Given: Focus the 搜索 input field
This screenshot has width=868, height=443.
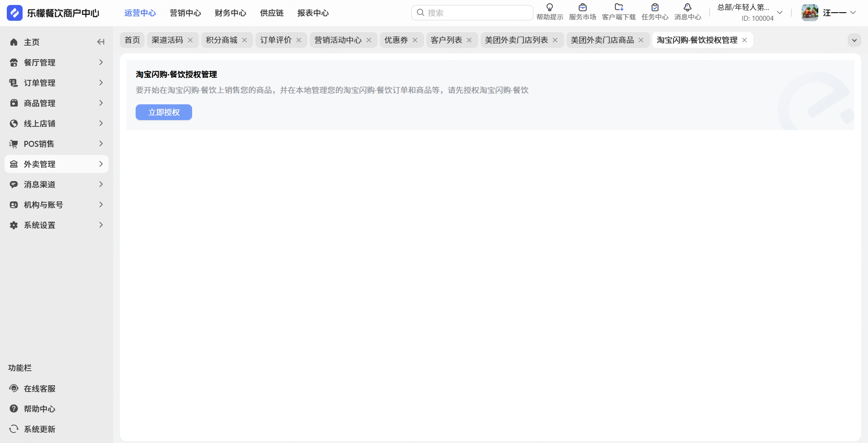Looking at the screenshot, I should click(x=472, y=13).
